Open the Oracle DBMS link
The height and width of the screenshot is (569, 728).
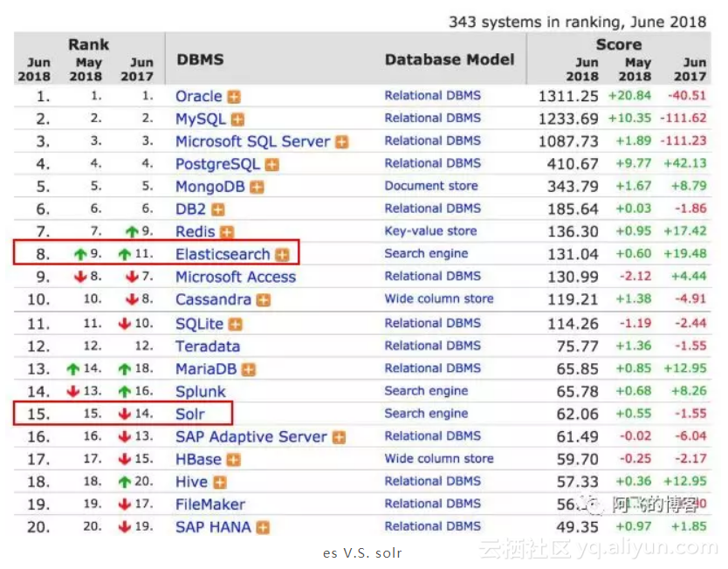point(199,96)
